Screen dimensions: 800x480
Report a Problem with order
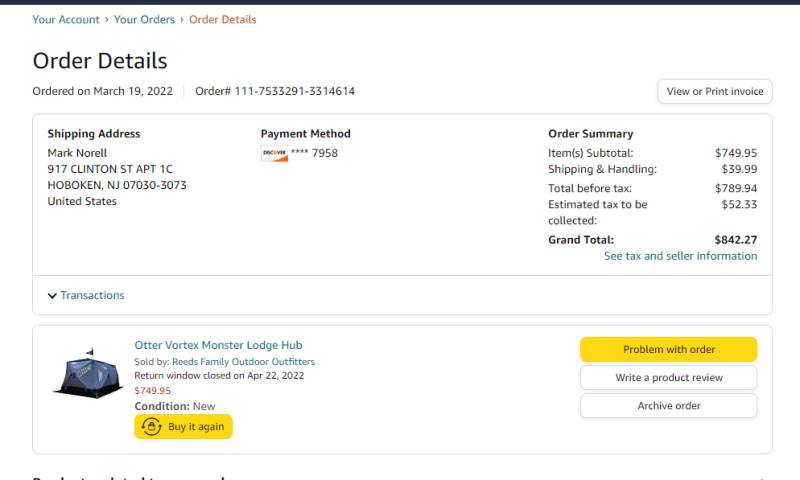click(669, 349)
